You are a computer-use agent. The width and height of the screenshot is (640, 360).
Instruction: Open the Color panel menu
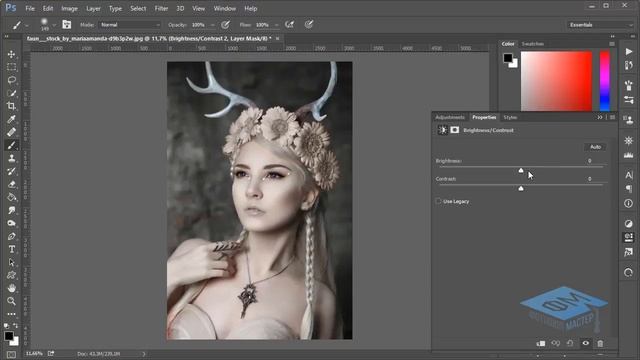tap(612, 44)
